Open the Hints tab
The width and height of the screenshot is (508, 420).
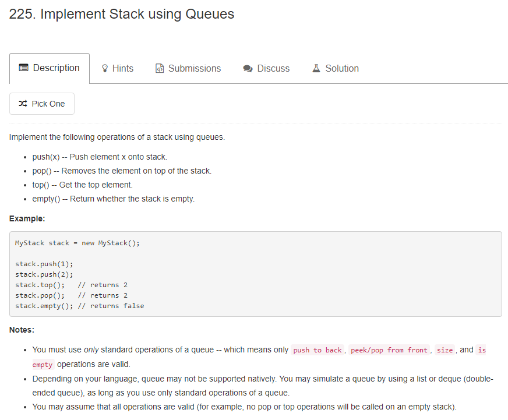[117, 68]
